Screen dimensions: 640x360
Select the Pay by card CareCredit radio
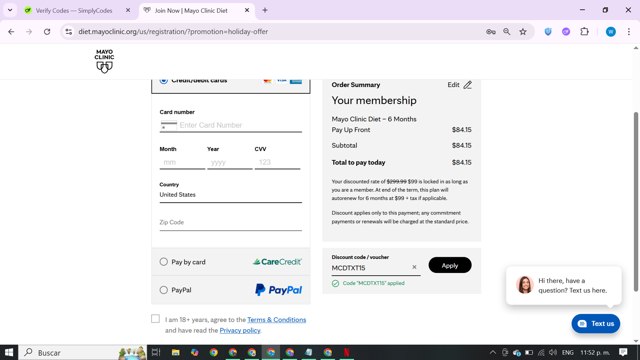pos(164,262)
